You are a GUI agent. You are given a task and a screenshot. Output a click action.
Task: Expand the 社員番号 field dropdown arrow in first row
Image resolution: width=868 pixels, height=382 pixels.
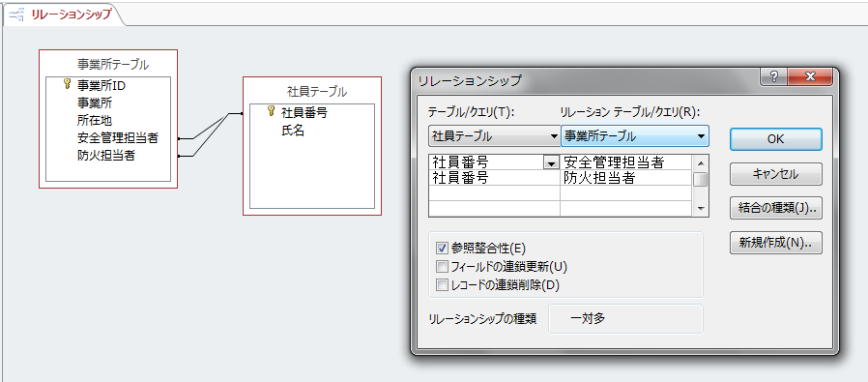point(551,162)
